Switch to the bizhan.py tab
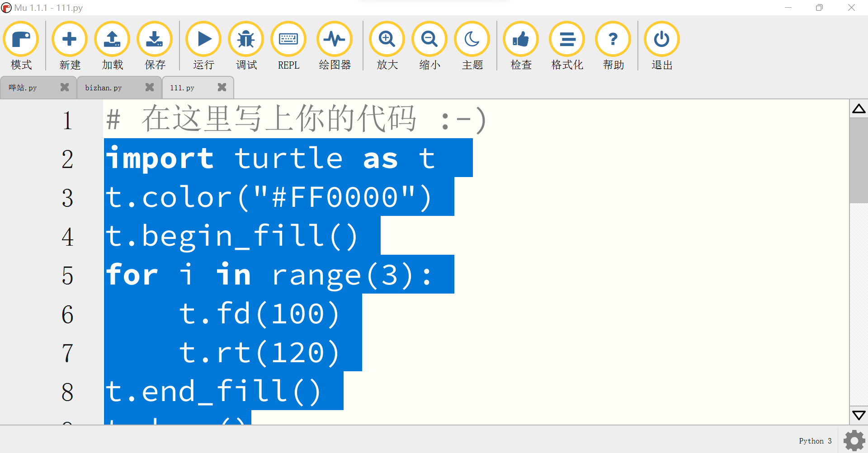 coord(104,87)
